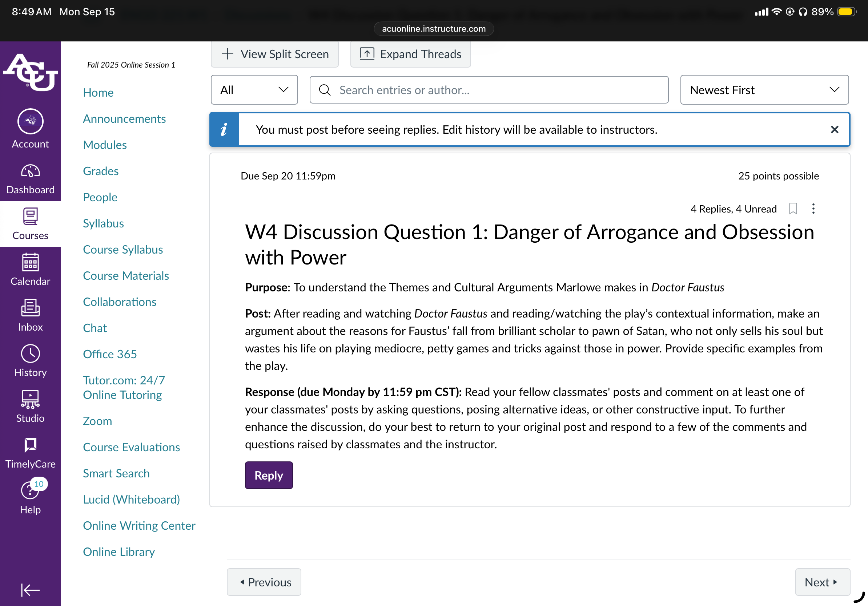Open recent History
The height and width of the screenshot is (606, 868).
pos(30,361)
